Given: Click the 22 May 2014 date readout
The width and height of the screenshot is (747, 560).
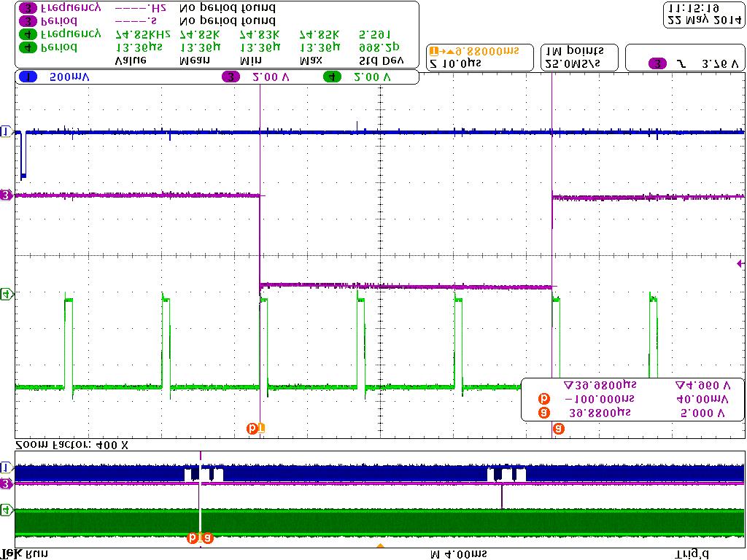Looking at the screenshot, I should (705, 20).
